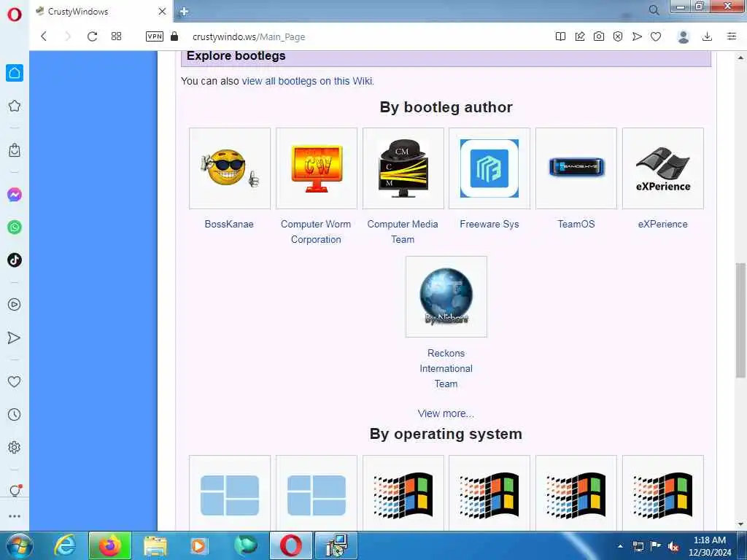
Task: Go to Opera home sidebar icon
Action: (15, 73)
